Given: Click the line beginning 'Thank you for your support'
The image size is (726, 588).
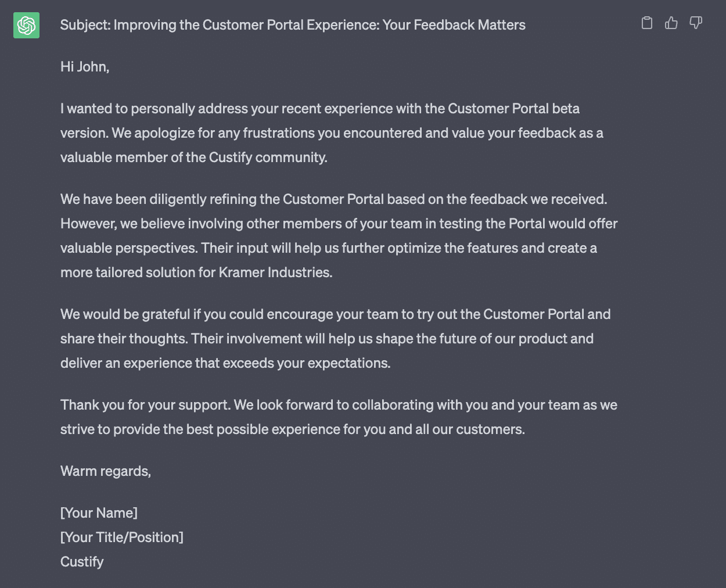Looking at the screenshot, I should (x=339, y=405).
